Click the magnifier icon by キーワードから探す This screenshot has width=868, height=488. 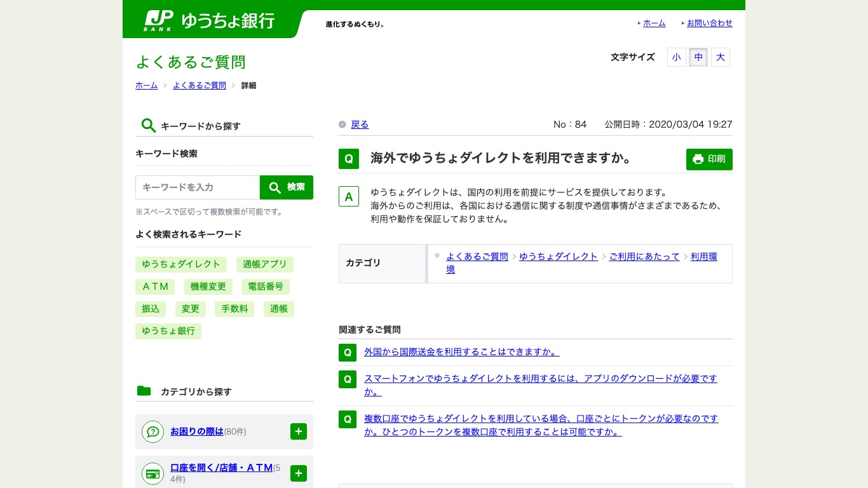(x=148, y=125)
